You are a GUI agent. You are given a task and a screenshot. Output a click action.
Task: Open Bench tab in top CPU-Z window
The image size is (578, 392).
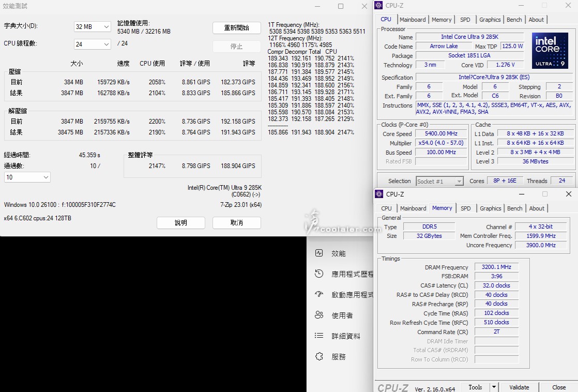click(514, 20)
